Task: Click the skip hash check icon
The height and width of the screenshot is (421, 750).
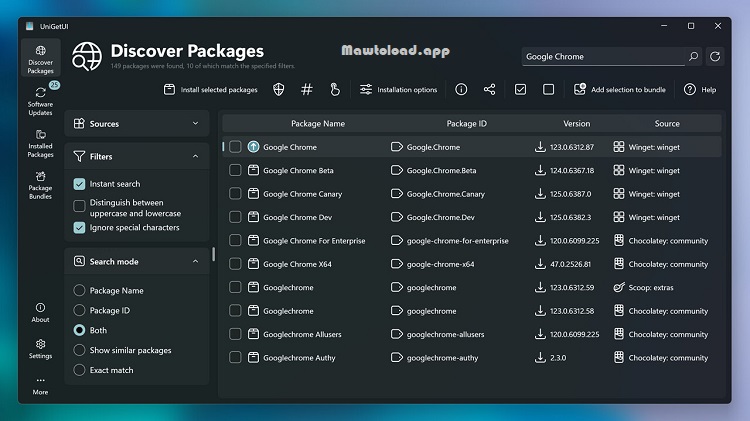Action: click(x=307, y=89)
